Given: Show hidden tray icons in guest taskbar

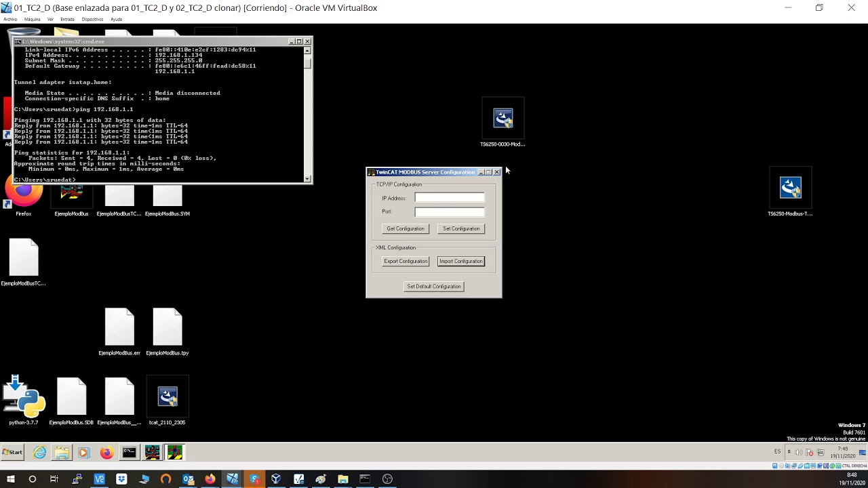Looking at the screenshot, I should 789,452.
